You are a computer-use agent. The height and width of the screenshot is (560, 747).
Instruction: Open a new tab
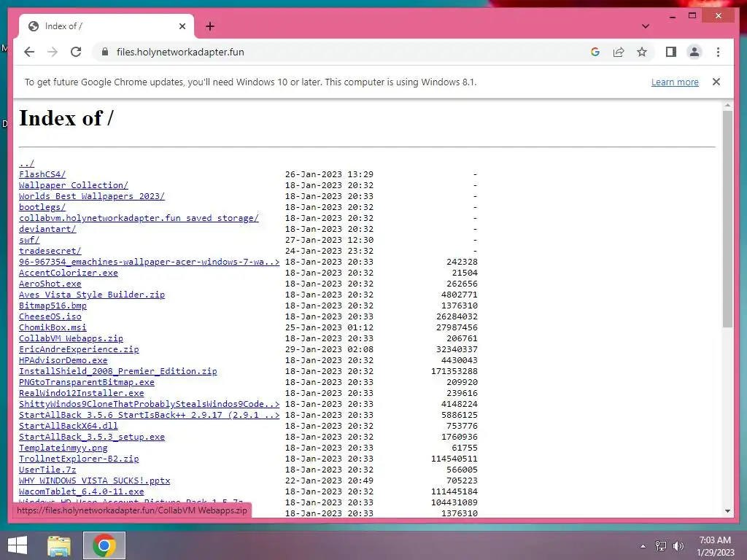210,26
